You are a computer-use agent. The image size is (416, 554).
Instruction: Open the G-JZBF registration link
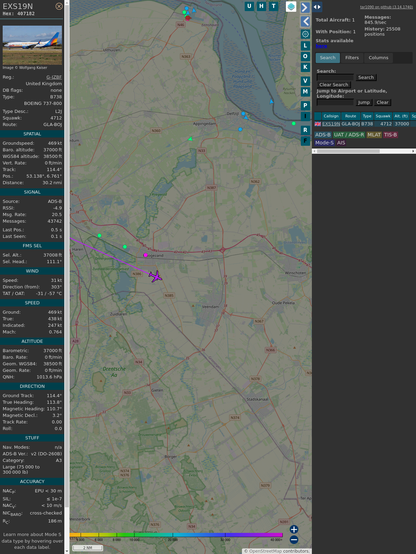54,77
